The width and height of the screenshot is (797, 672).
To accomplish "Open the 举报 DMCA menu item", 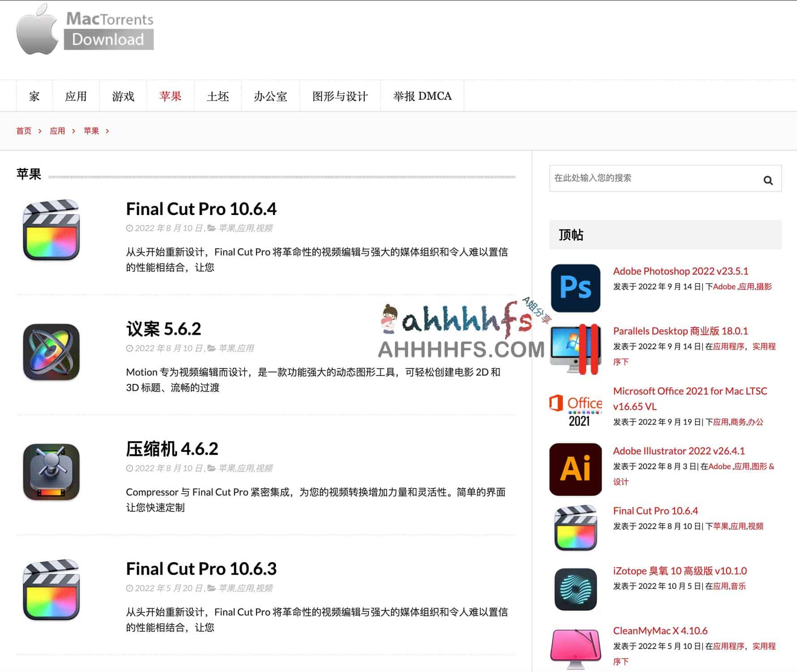I will tap(422, 96).
